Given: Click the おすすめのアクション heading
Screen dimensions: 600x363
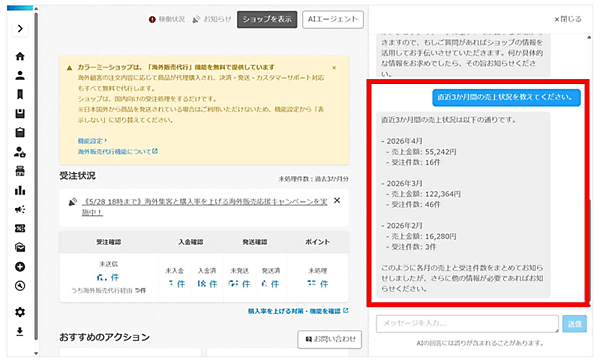Looking at the screenshot, I should click(104, 337).
